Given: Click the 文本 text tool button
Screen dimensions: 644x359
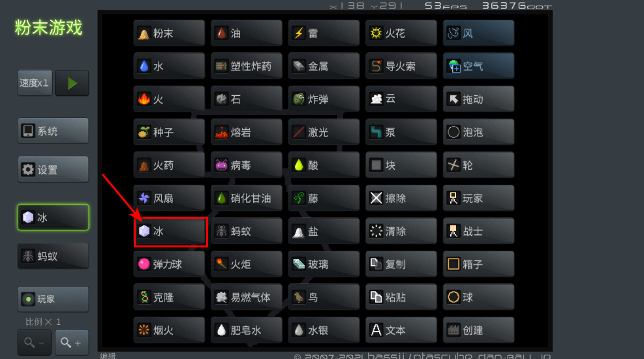Looking at the screenshot, I should [401, 330].
